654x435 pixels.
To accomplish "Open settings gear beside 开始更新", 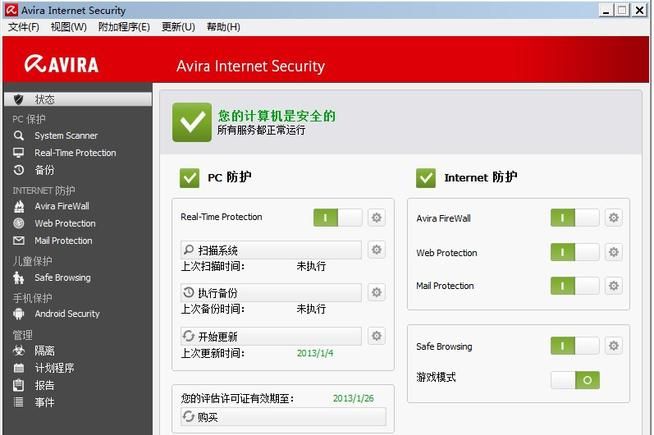I will (x=376, y=336).
